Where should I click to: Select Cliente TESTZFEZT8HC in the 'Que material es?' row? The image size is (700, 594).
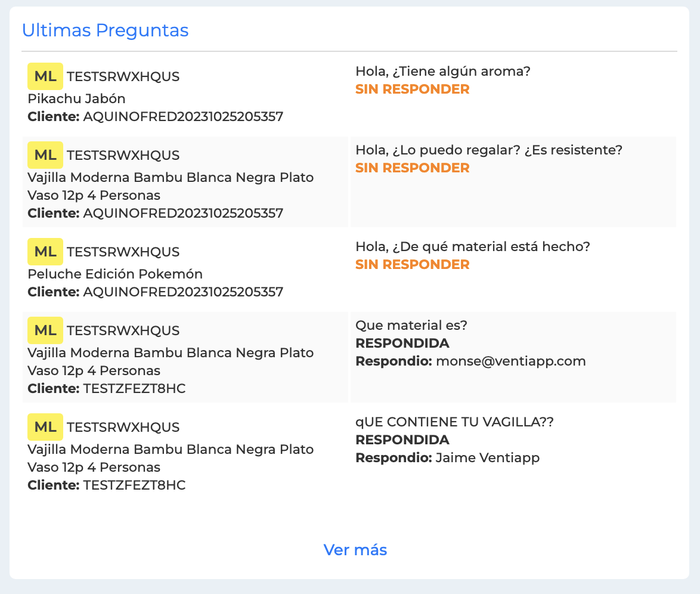[107, 389]
